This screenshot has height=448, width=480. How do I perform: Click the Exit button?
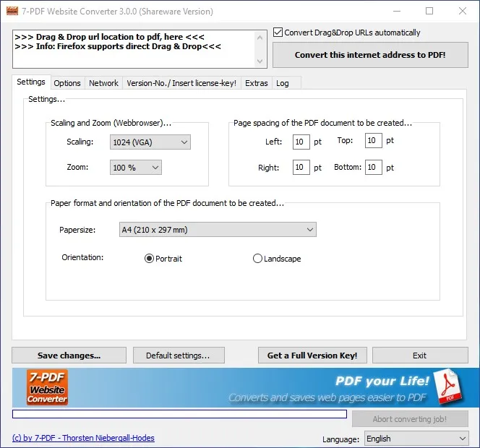pyautogui.click(x=420, y=356)
